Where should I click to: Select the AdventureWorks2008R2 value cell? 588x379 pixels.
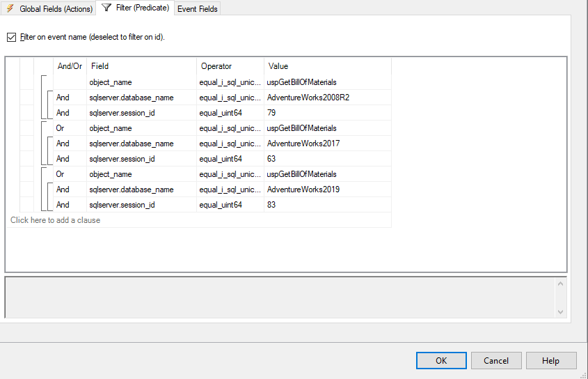coord(327,98)
